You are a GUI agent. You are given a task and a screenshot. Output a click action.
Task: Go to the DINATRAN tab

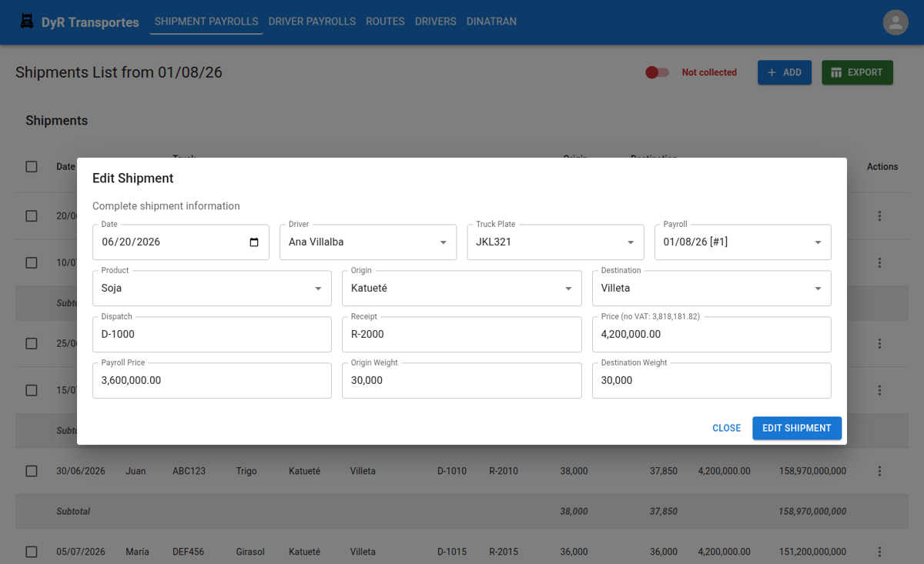click(x=491, y=22)
